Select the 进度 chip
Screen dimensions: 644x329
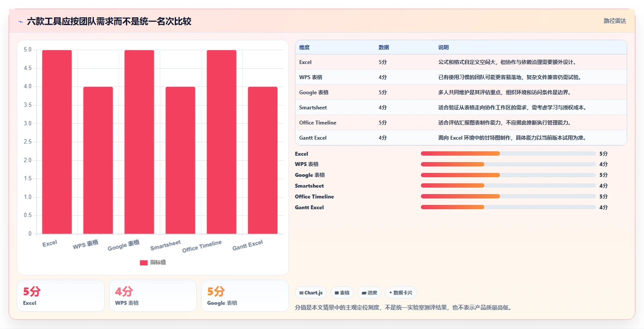click(x=369, y=293)
